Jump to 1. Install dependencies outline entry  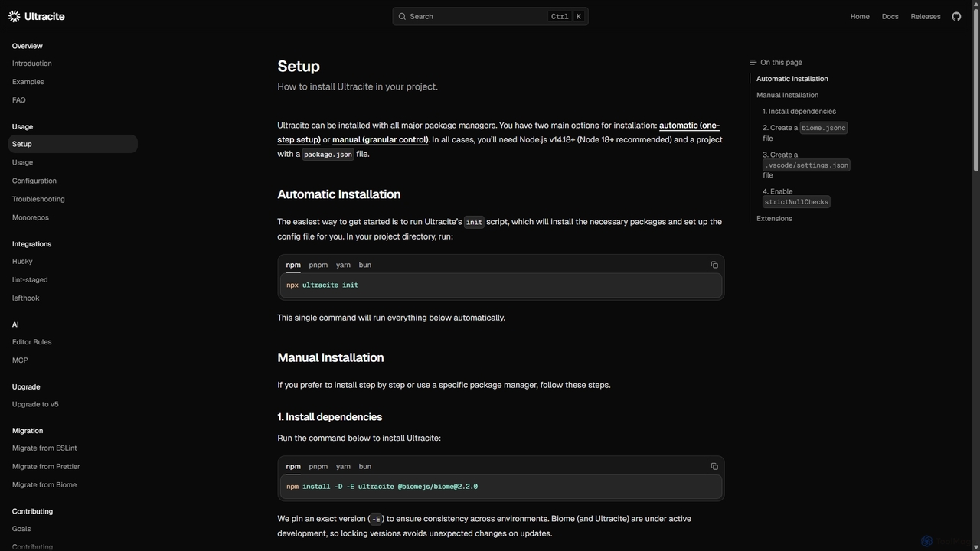tap(799, 112)
